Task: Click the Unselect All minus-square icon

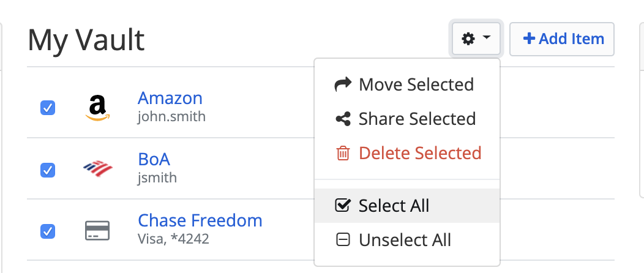Action: click(343, 240)
